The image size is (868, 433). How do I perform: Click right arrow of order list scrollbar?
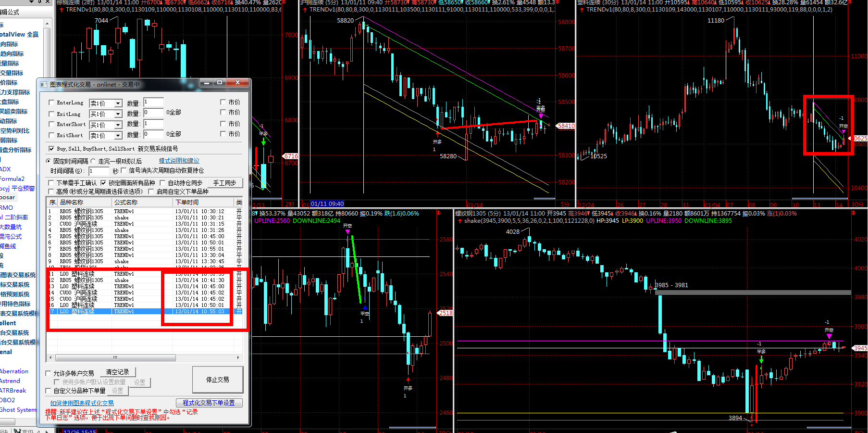238,357
